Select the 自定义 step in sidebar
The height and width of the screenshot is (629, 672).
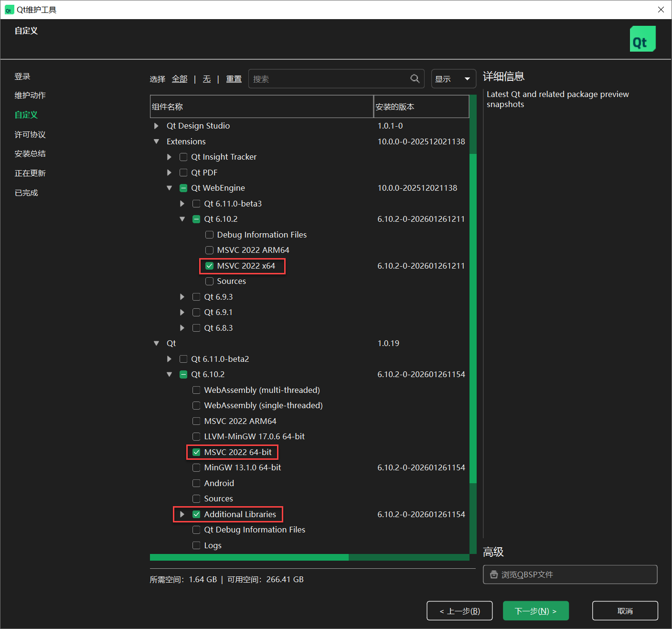pos(26,115)
